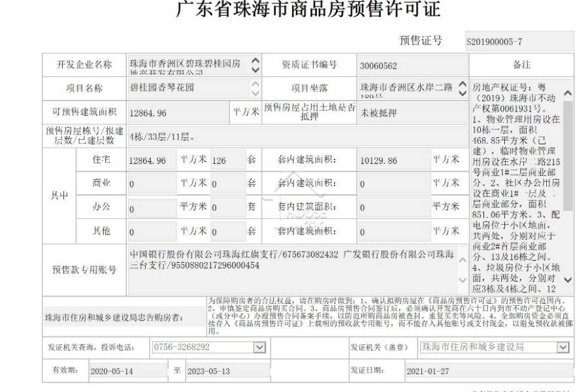The height and width of the screenshot is (392, 588).
Task: Click presale certificate number field S201900005-7
Action: (x=519, y=41)
